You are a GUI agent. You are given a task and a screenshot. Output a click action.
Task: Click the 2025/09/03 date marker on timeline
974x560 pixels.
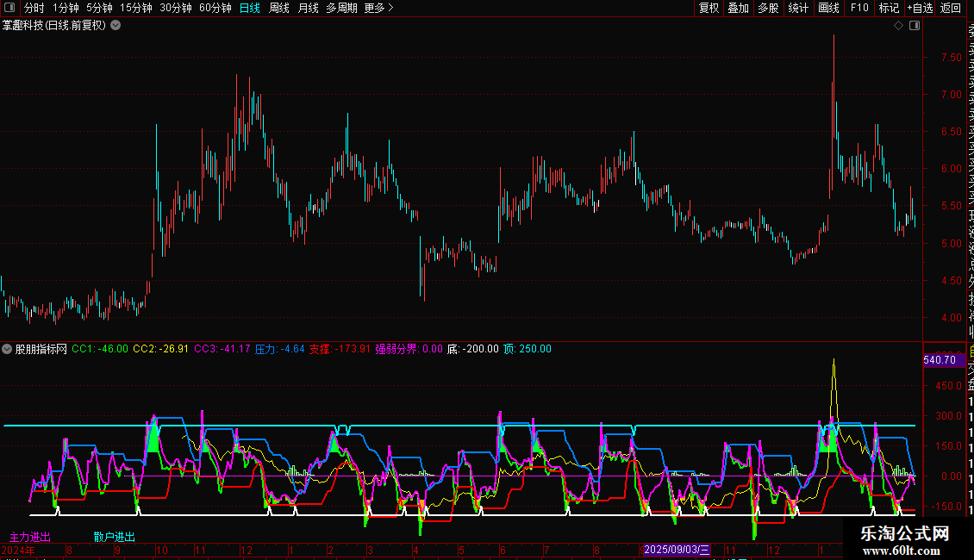click(677, 550)
